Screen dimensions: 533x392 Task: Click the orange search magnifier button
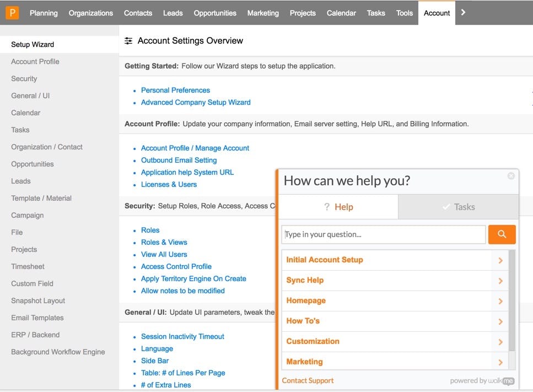coord(502,234)
